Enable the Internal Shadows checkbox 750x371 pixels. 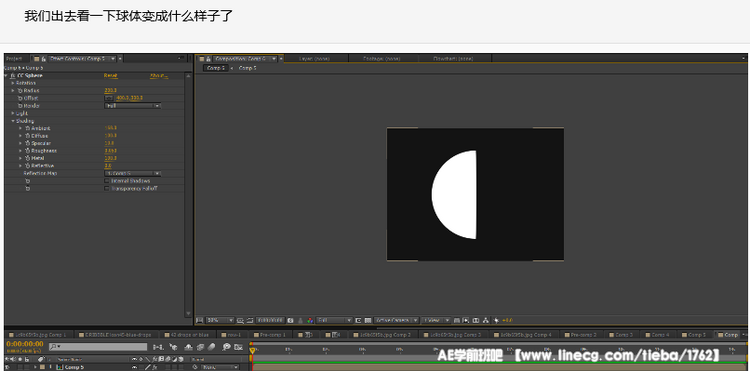[x=107, y=181]
